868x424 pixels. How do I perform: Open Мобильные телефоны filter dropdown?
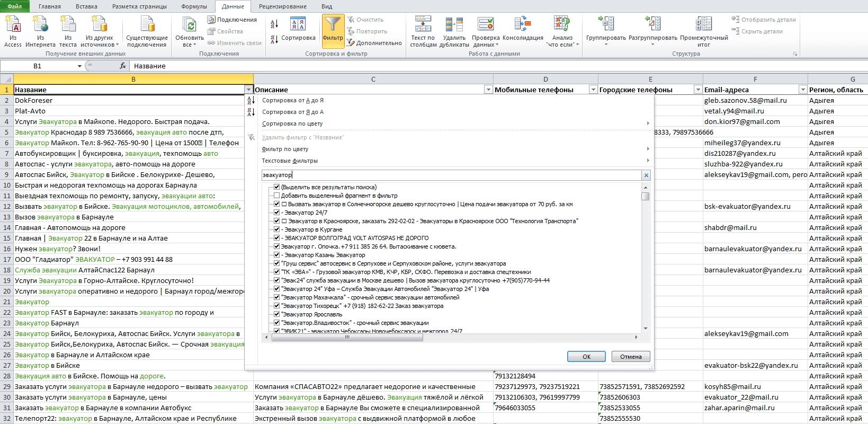click(x=593, y=90)
